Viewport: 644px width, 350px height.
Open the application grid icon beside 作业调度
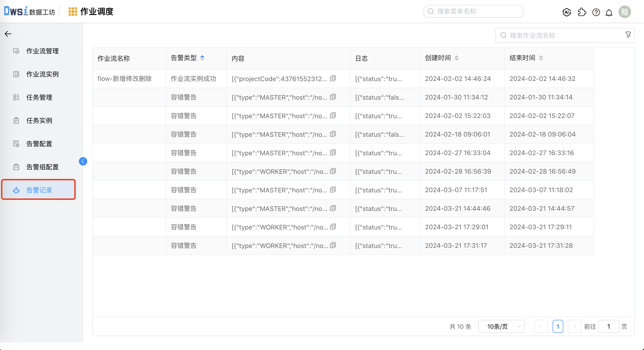click(73, 12)
